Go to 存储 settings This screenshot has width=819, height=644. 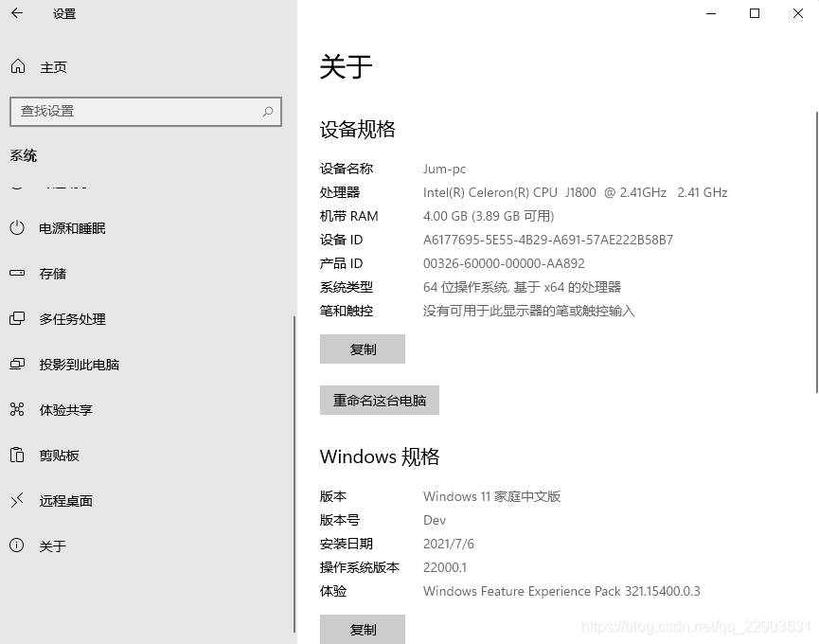53,274
